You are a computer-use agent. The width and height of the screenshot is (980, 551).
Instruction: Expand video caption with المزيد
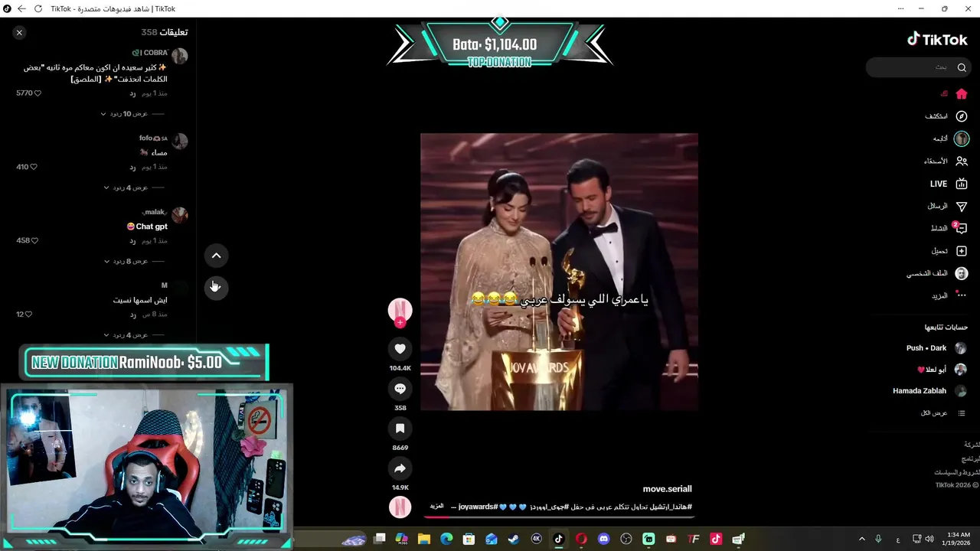[x=437, y=507]
